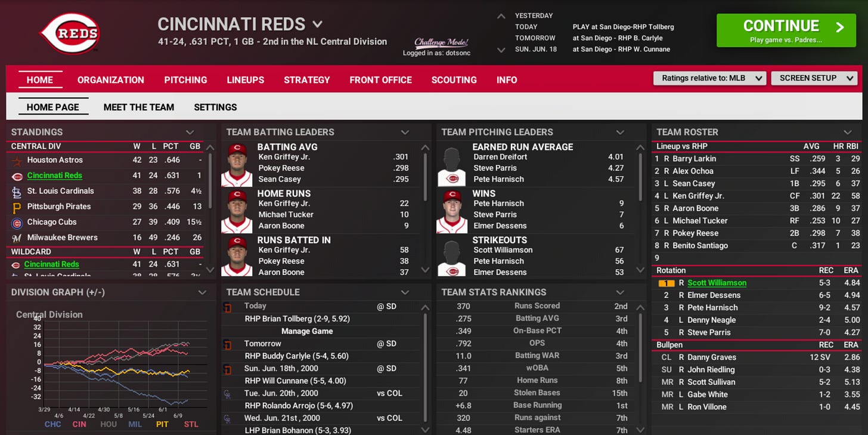
Task: Expand the DIVISION GRAPH panel chevron
Action: coord(202,292)
